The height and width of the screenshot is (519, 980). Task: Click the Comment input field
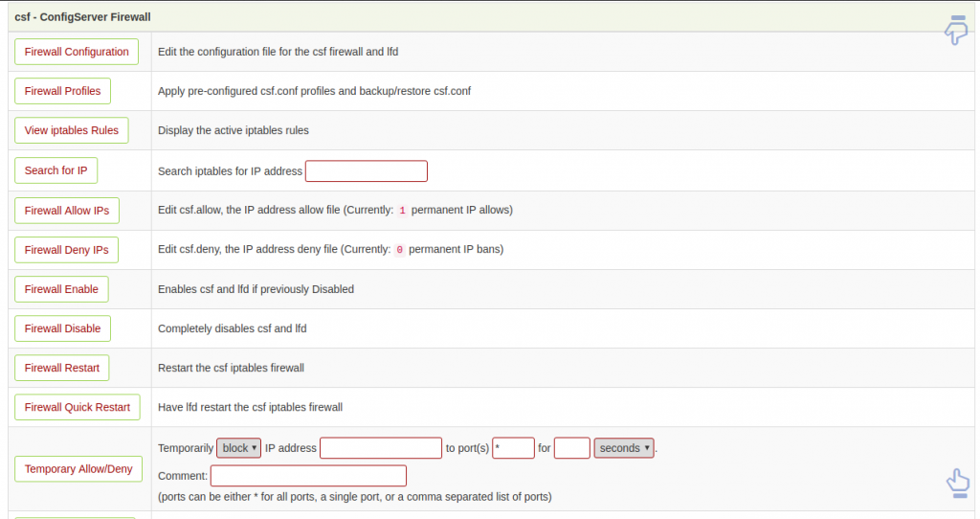308,475
